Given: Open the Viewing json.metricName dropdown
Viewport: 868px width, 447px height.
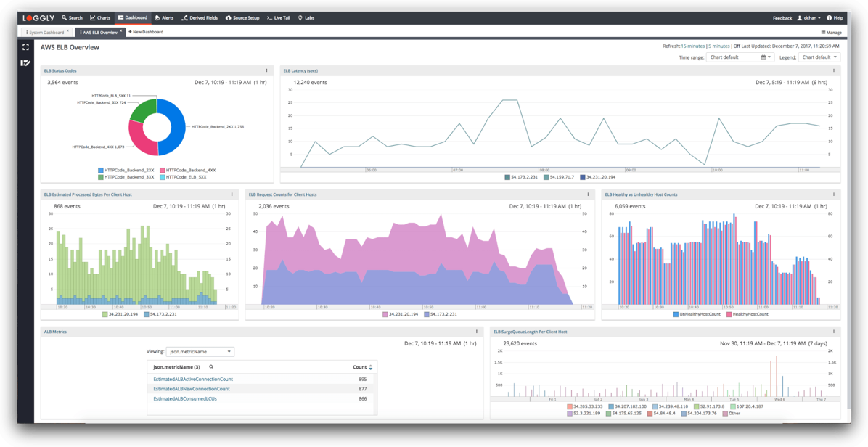Looking at the screenshot, I should click(x=200, y=351).
